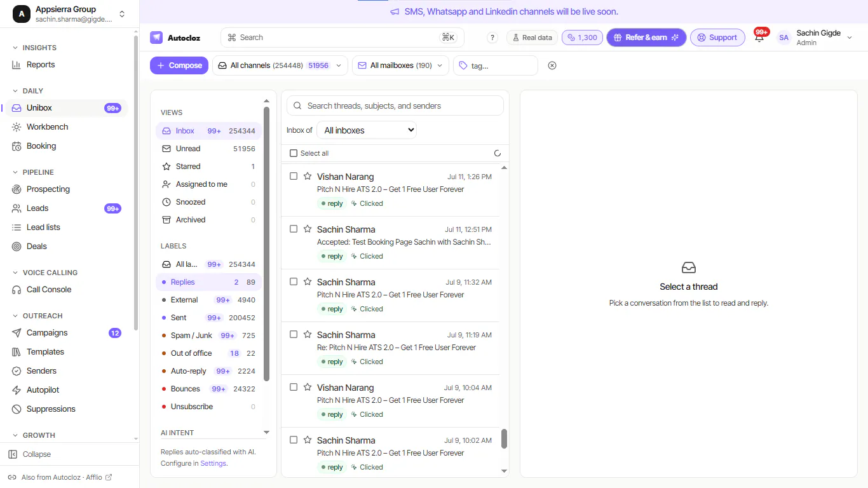This screenshot has width=868, height=488.
Task: Click the Refer & earn button
Action: 646,37
